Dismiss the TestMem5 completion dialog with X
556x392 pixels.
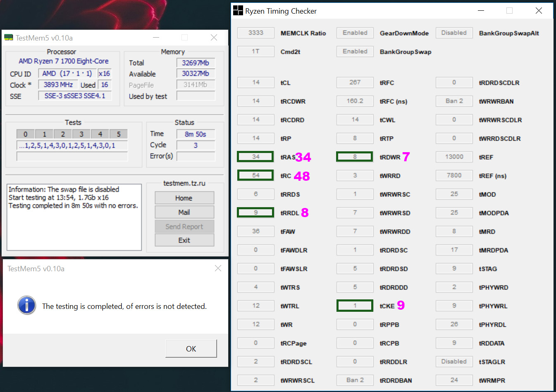218,268
